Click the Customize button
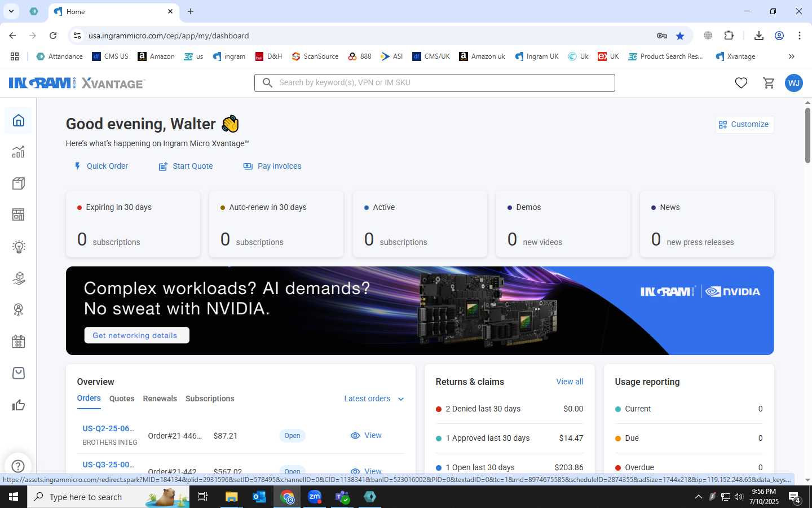Image resolution: width=812 pixels, height=508 pixels. coord(744,124)
